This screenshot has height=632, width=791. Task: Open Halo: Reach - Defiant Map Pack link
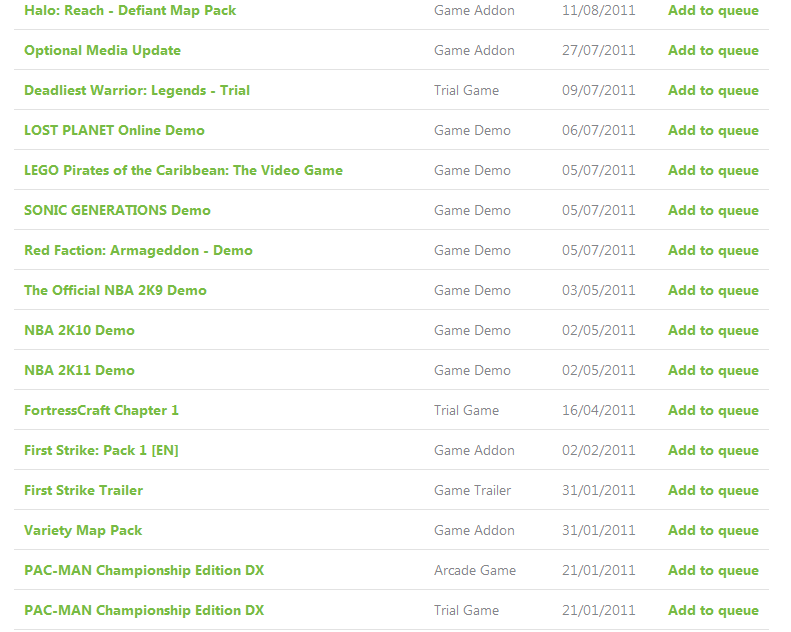pos(130,11)
